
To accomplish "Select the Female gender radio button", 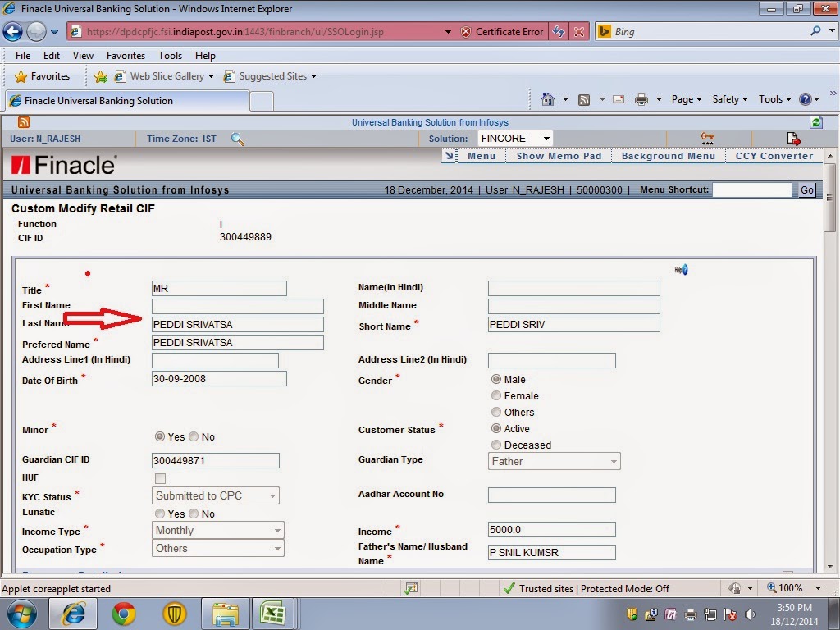I will click(496, 395).
